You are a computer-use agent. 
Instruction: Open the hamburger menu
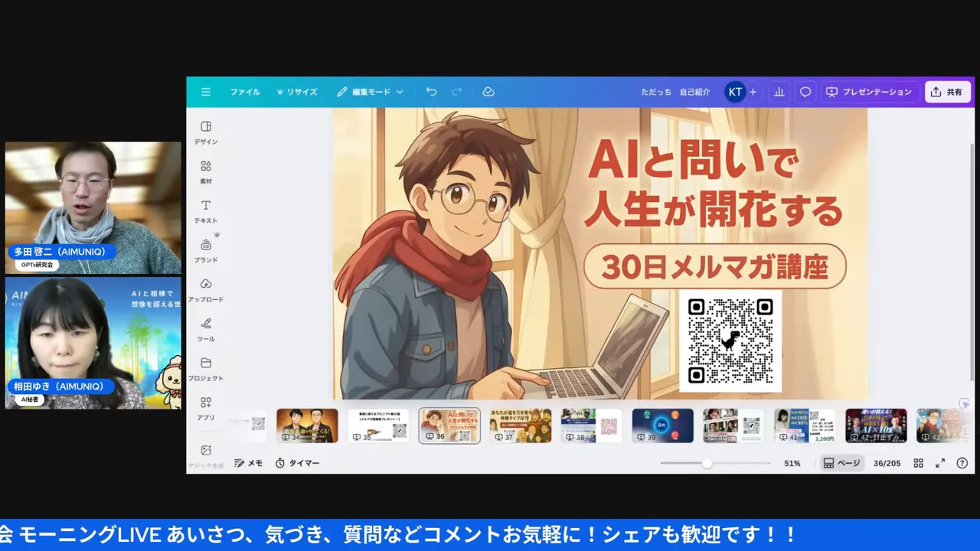click(x=206, y=92)
